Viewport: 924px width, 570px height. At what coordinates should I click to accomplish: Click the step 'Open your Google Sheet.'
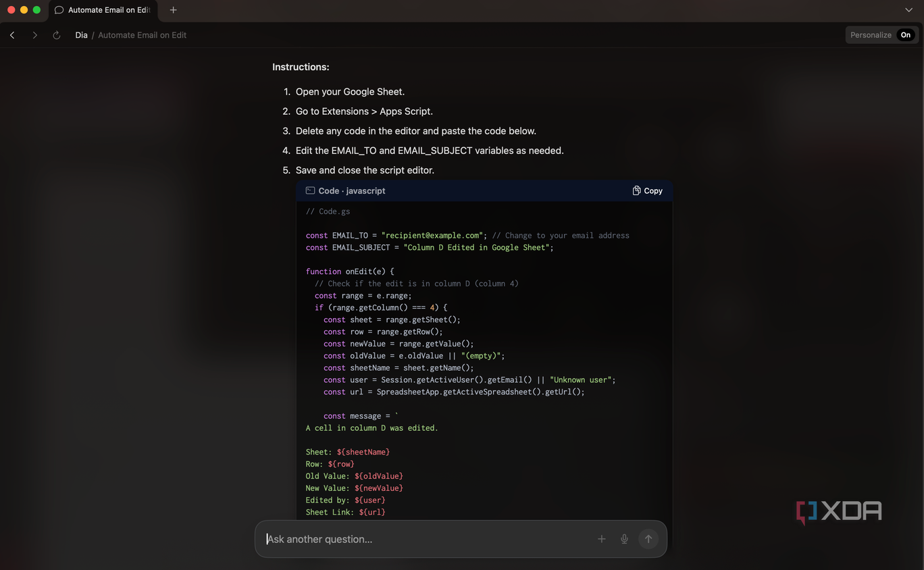pos(350,92)
